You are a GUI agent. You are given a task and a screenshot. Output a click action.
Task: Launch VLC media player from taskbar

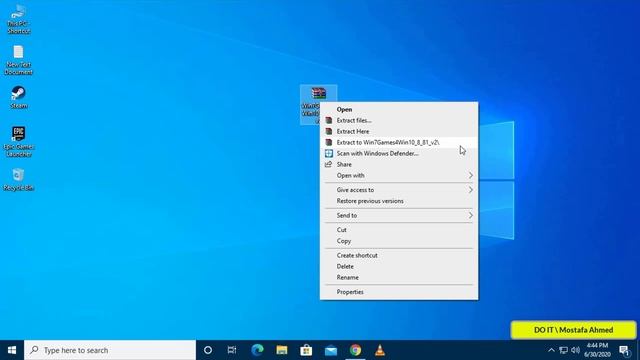(380, 350)
